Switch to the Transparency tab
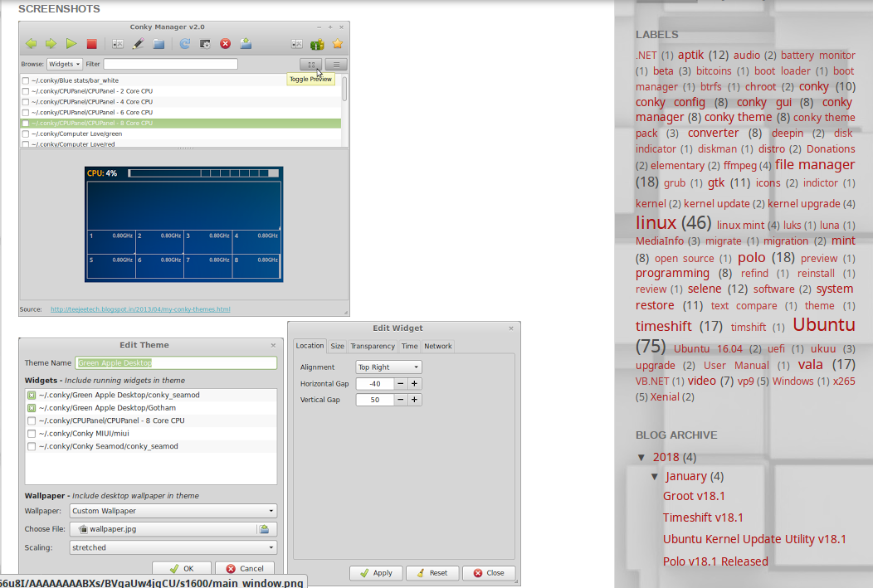The image size is (873, 588). tap(373, 346)
